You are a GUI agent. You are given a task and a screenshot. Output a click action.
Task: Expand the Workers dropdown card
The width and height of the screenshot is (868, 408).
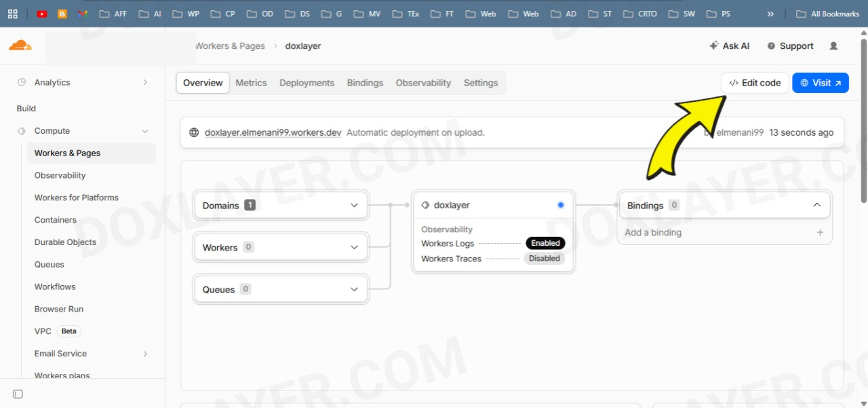click(x=281, y=247)
